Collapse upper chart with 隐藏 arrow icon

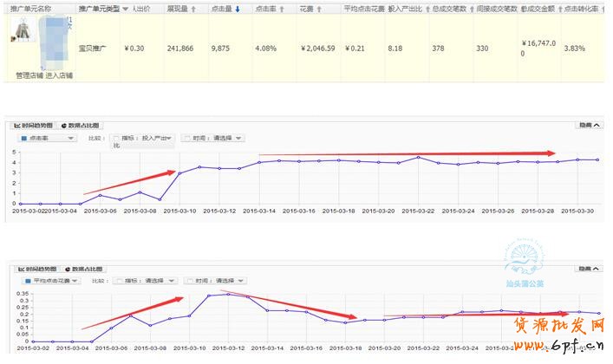(596, 126)
